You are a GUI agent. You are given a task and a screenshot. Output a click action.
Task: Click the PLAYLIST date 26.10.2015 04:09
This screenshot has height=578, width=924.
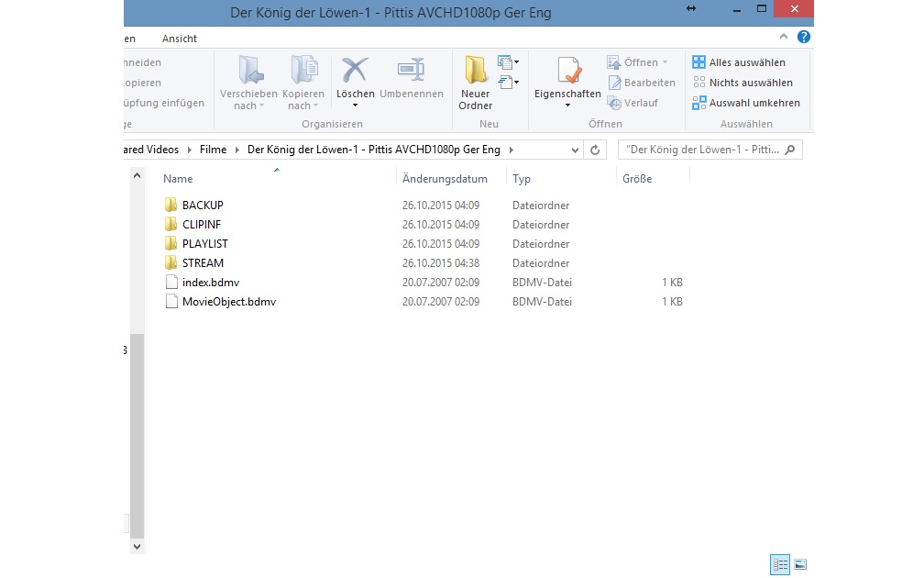441,244
